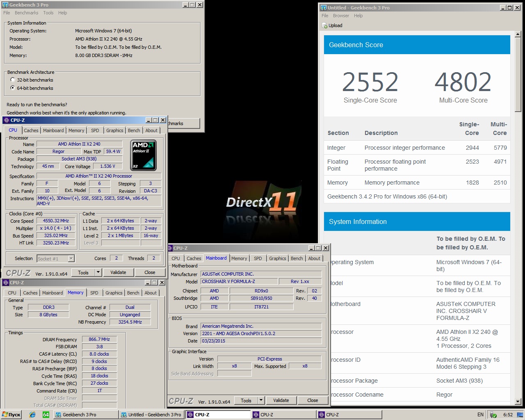Open File menu in results window
Viewport: 525px width, 420px height.
(325, 16)
